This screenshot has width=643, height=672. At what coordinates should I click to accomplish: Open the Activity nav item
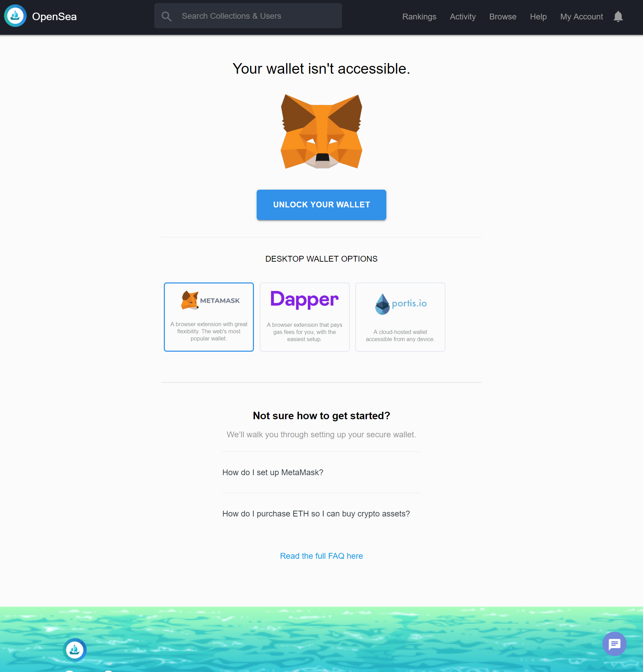point(462,16)
